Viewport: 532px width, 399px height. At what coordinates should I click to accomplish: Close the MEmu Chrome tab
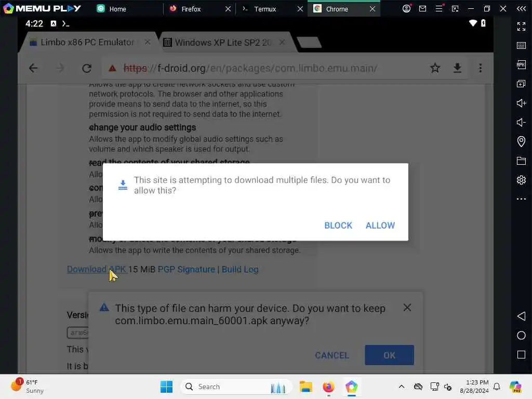(x=373, y=9)
